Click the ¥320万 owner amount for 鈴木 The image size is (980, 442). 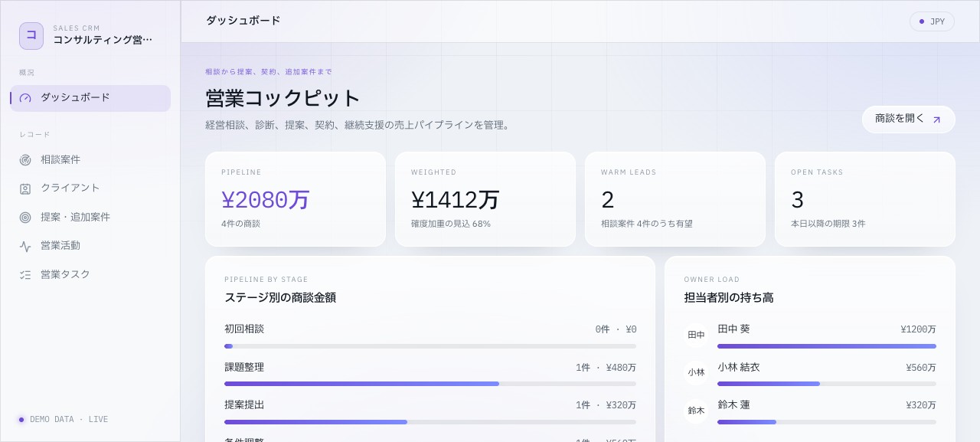click(921, 405)
